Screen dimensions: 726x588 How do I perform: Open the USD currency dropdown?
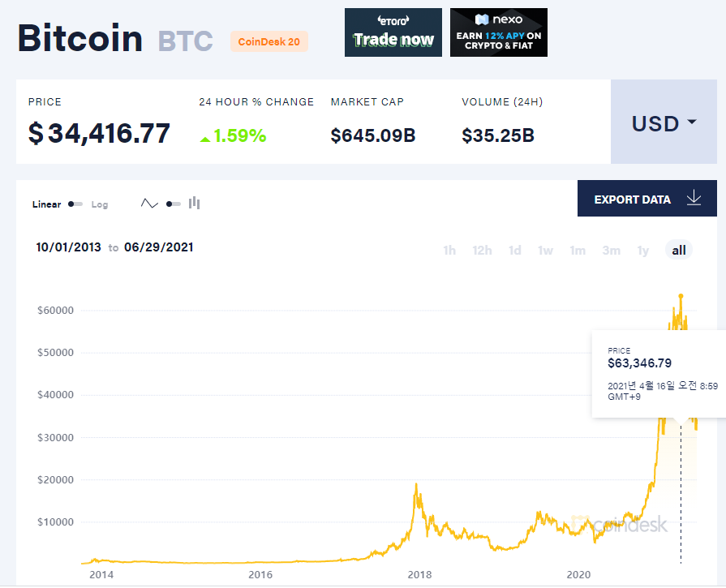coord(664,122)
